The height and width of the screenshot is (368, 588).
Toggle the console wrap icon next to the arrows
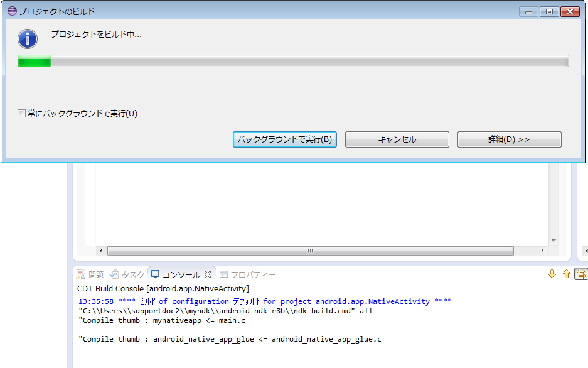point(581,274)
